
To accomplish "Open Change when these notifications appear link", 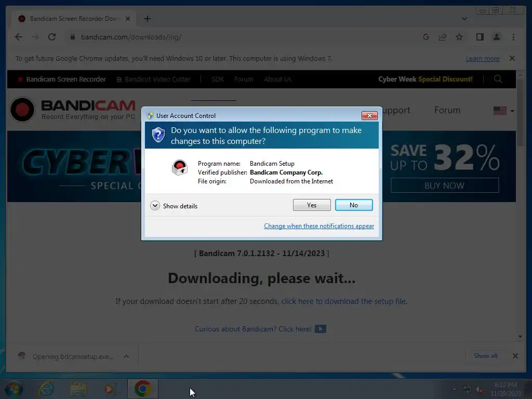I will tap(319, 226).
